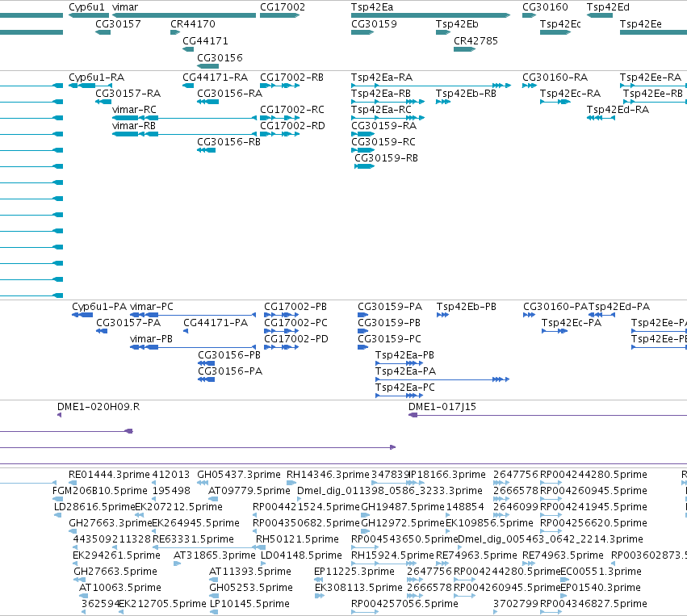The image size is (687, 616).
Task: Click the CG44171 gene label
Action: pyautogui.click(x=206, y=40)
